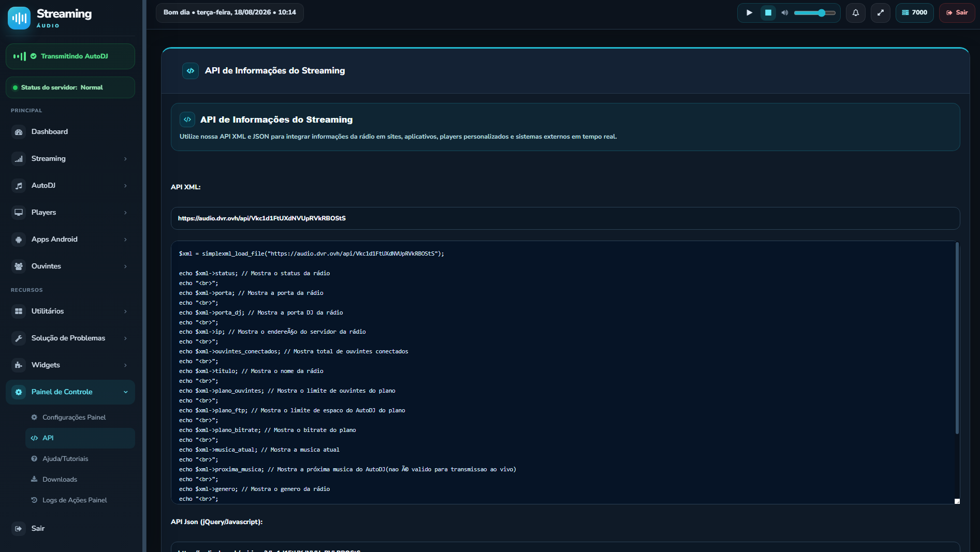This screenshot has width=980, height=552.
Task: Open notifications with the bell icon
Action: click(x=856, y=12)
